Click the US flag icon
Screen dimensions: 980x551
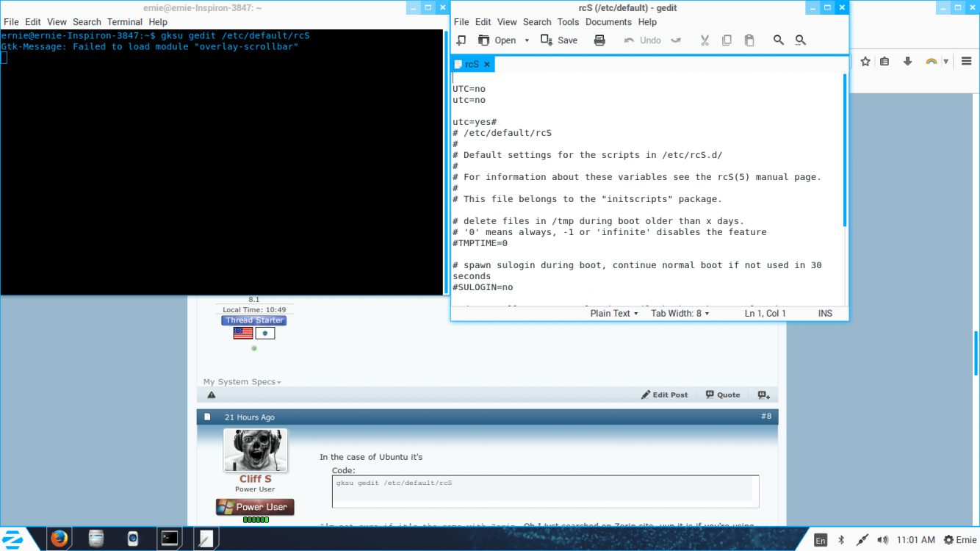[242, 333]
